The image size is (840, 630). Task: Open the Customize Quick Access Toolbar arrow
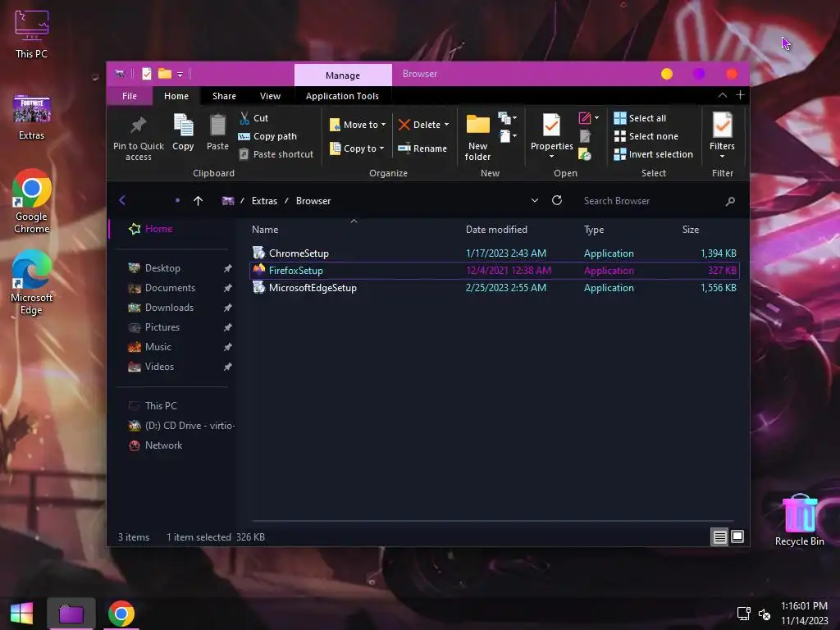click(x=180, y=75)
